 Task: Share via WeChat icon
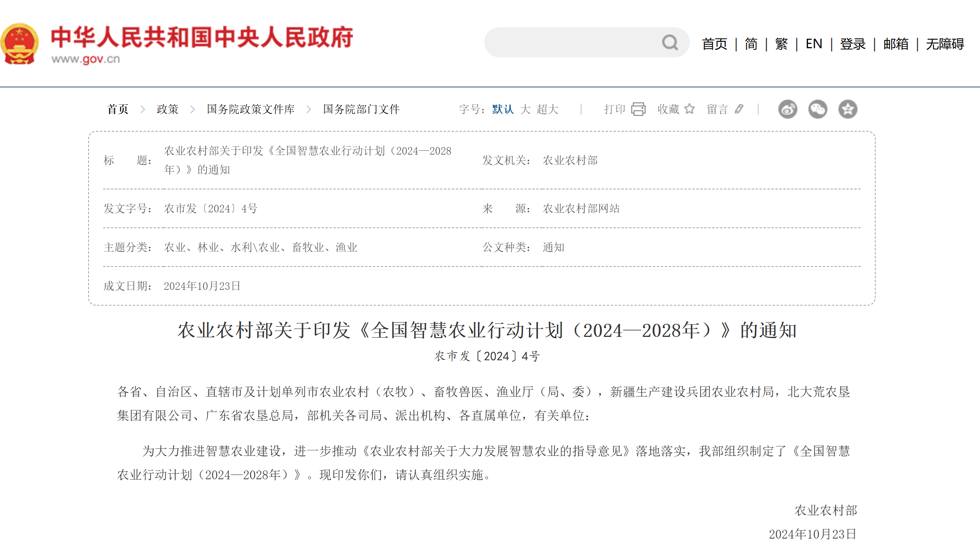[x=818, y=109]
